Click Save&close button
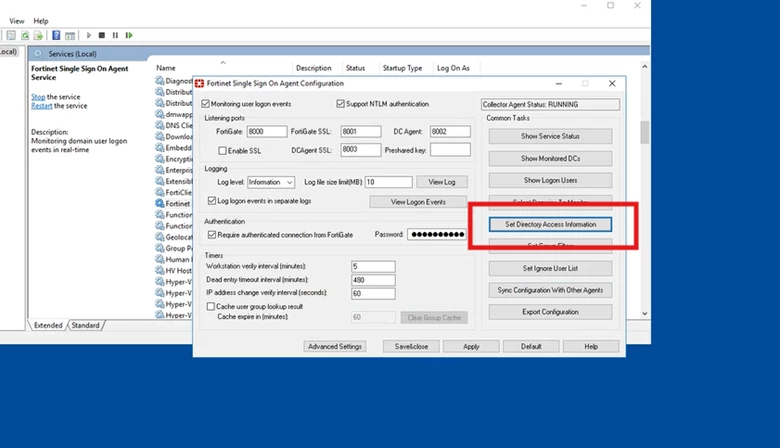Image resolution: width=780 pixels, height=448 pixels. [411, 347]
